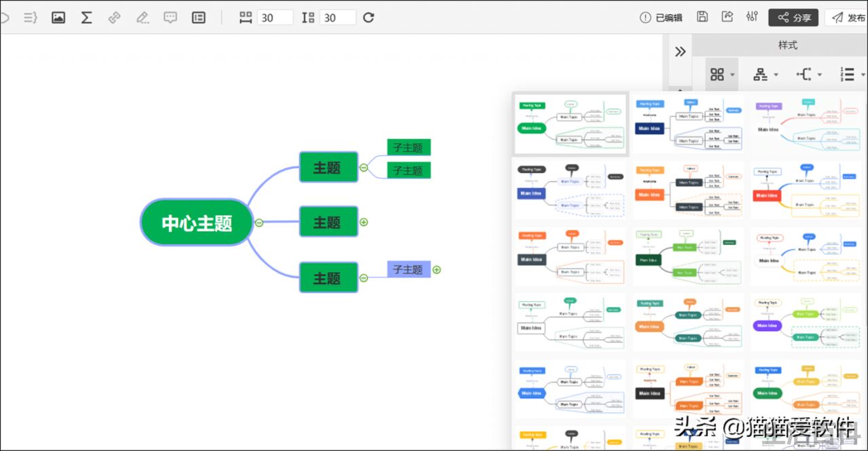868x451 pixels.
Task: Open the theme grid dropdown
Action: point(722,75)
